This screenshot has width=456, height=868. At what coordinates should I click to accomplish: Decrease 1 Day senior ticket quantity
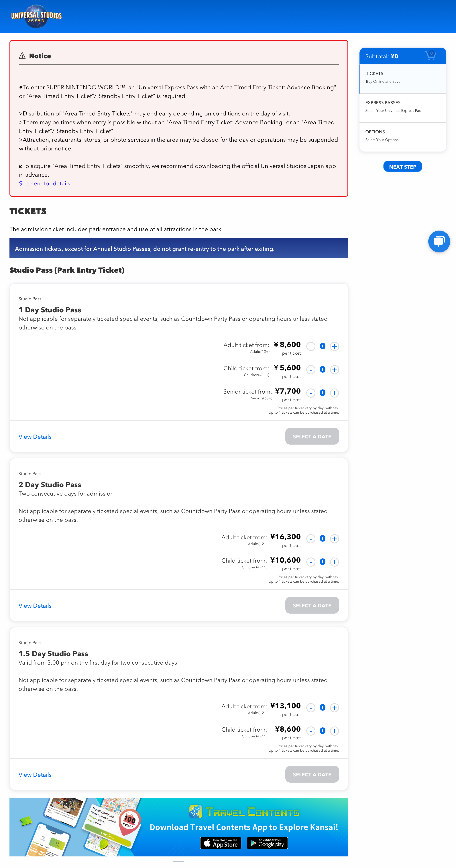tap(311, 393)
